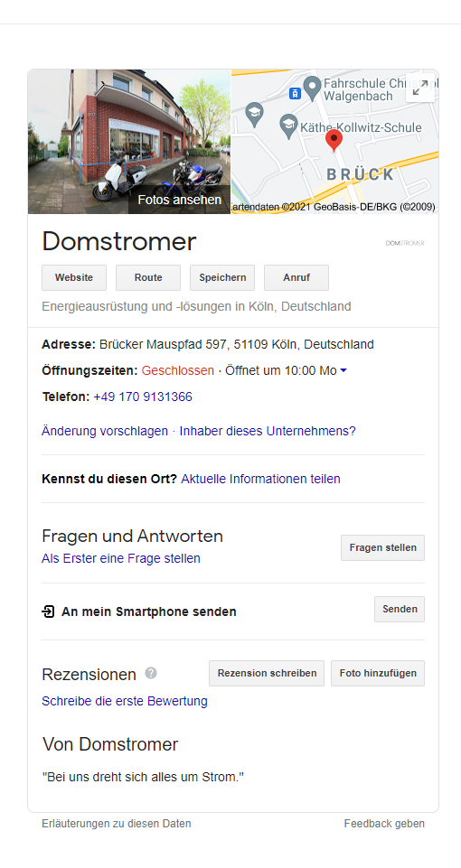Click Foto hinzufügen button

pos(378,674)
